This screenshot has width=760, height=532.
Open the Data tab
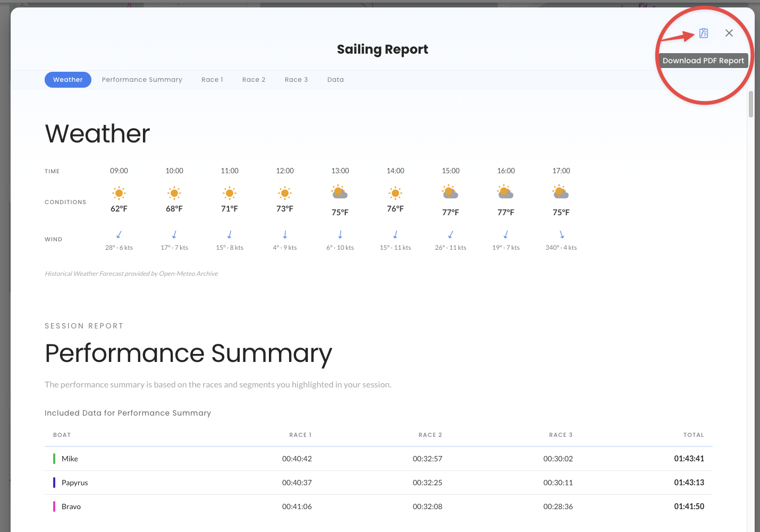tap(335, 79)
